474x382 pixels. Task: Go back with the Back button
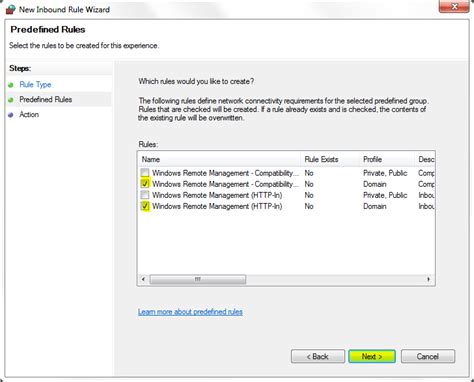click(x=318, y=356)
